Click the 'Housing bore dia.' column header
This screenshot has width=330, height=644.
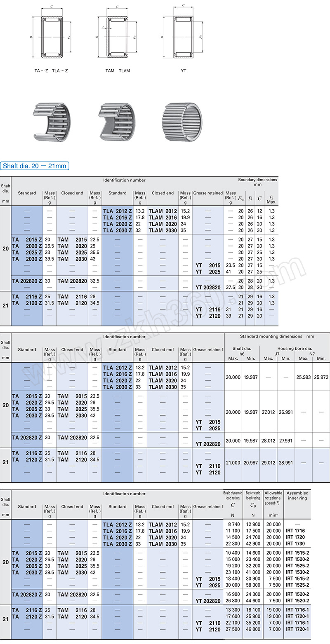[x=295, y=348]
